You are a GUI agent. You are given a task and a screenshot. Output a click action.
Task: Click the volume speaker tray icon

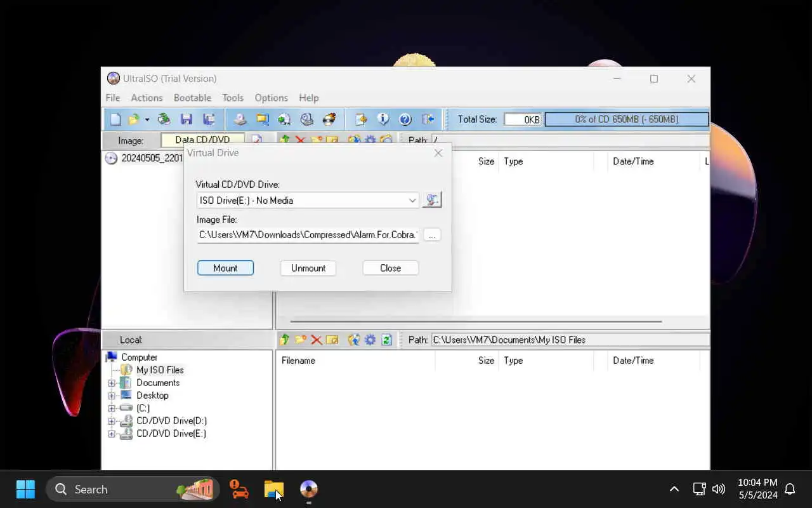(x=718, y=489)
